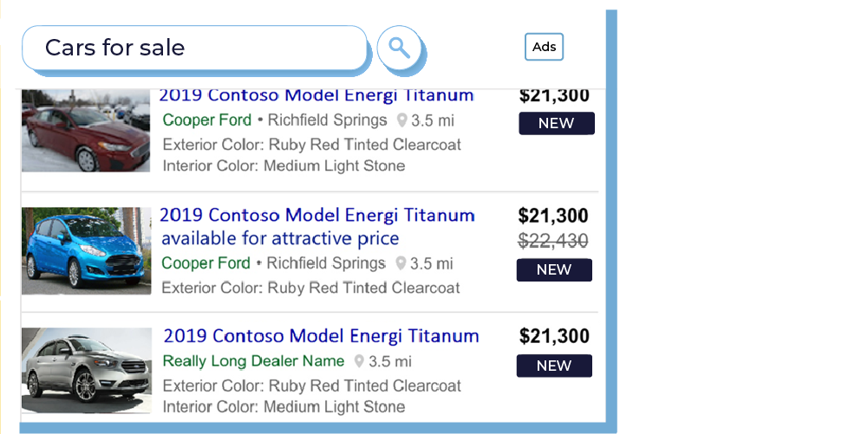Open the blue hatchback car thumbnail
Image resolution: width=868 pixels, height=434 pixels.
[x=87, y=250]
